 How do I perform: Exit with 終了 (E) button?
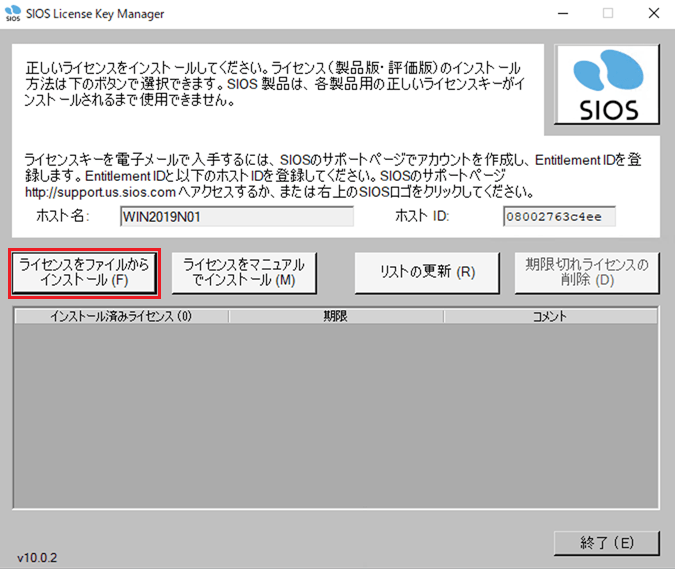point(607,543)
